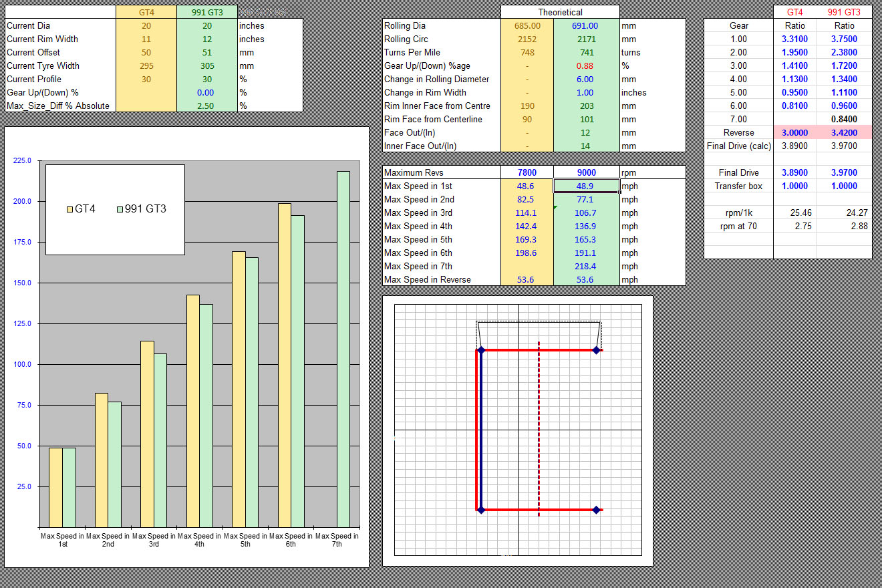
Task: Click the Max Speed in 4th value 142.4
Action: coord(527,227)
